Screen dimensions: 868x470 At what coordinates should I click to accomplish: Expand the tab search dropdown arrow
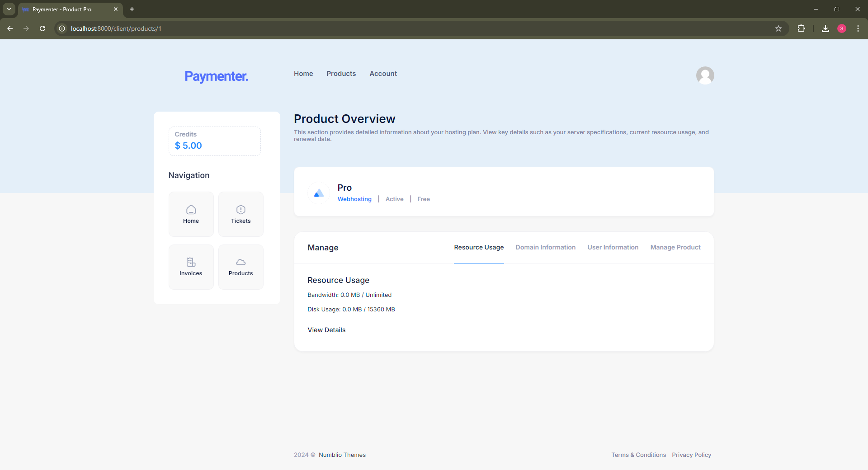tap(9, 9)
